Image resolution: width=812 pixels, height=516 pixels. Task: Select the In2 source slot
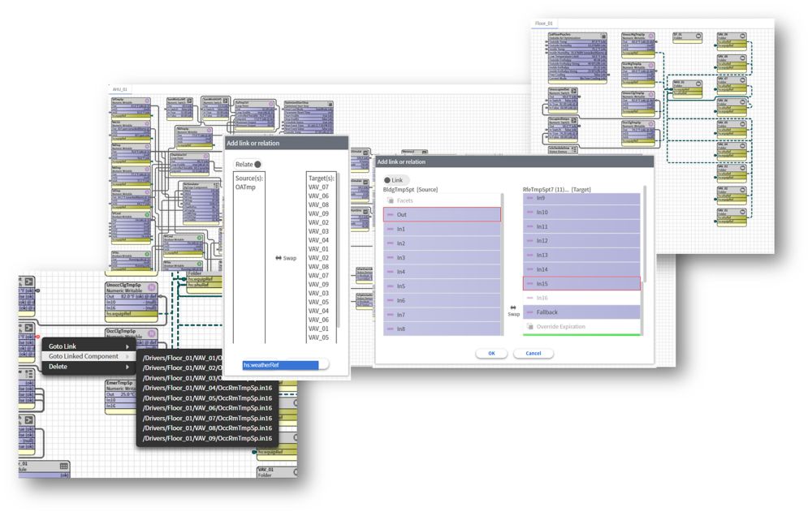pos(443,243)
